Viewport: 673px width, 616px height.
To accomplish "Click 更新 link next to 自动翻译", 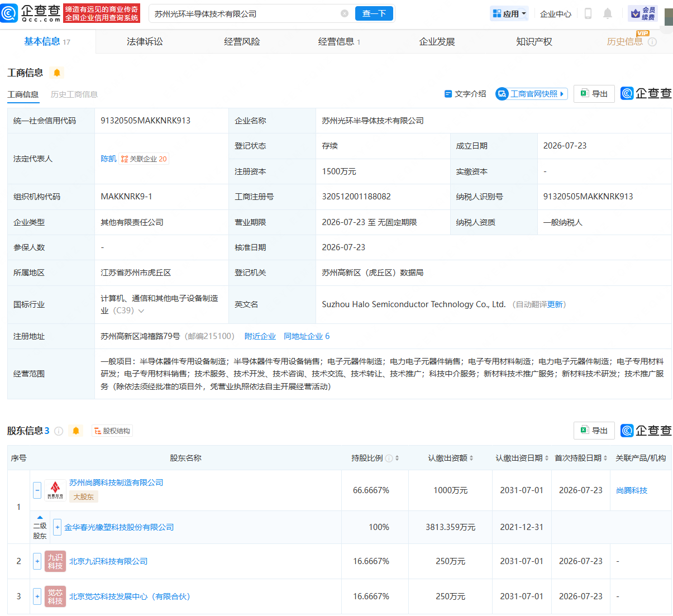I will tap(555, 304).
